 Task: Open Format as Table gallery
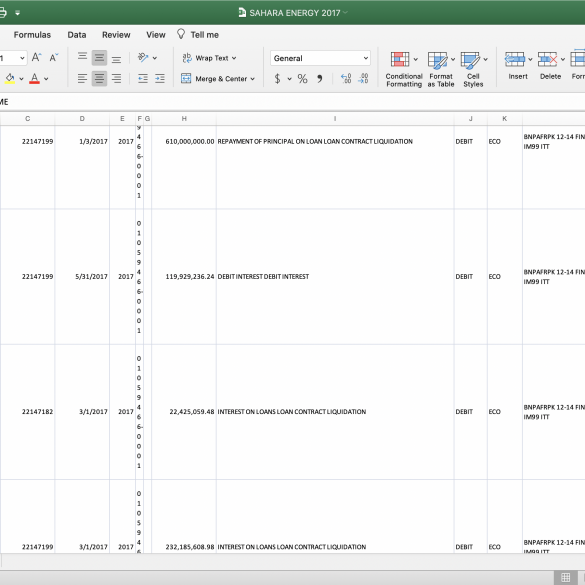[441, 70]
